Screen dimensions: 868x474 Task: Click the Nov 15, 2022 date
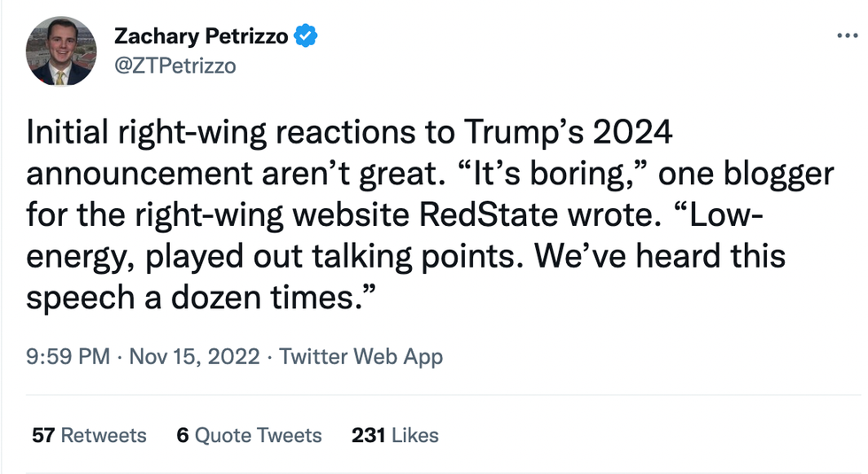point(195,357)
